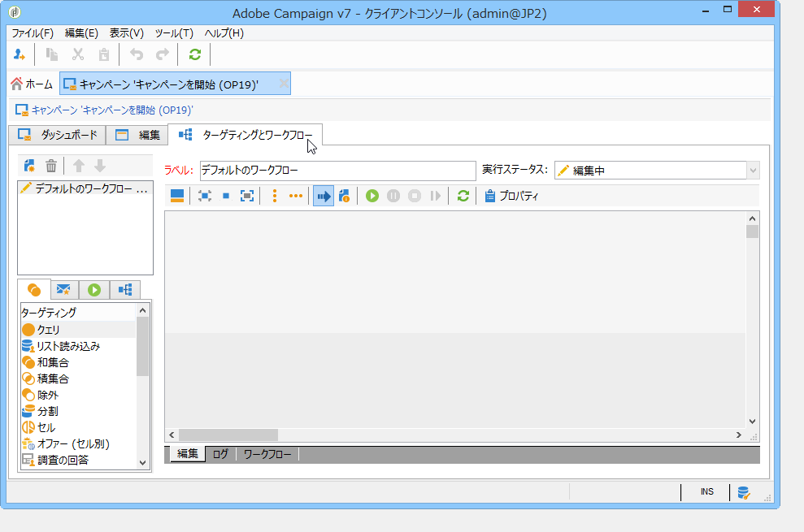Select the 除外 activity
Viewport: 804px width, 532px height.
pyautogui.click(x=78, y=396)
